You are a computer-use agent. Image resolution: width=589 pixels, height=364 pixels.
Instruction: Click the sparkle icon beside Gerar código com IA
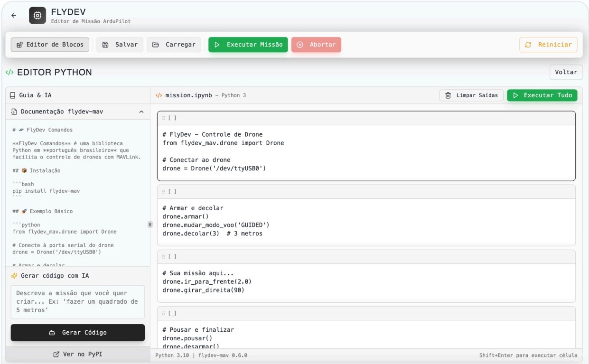pos(14,276)
